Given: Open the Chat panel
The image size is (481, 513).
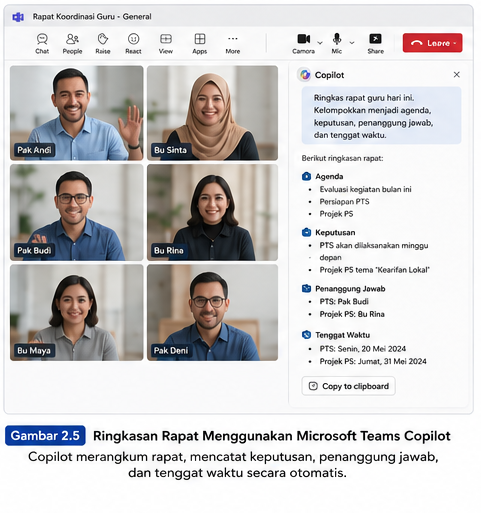Looking at the screenshot, I should coord(42,44).
